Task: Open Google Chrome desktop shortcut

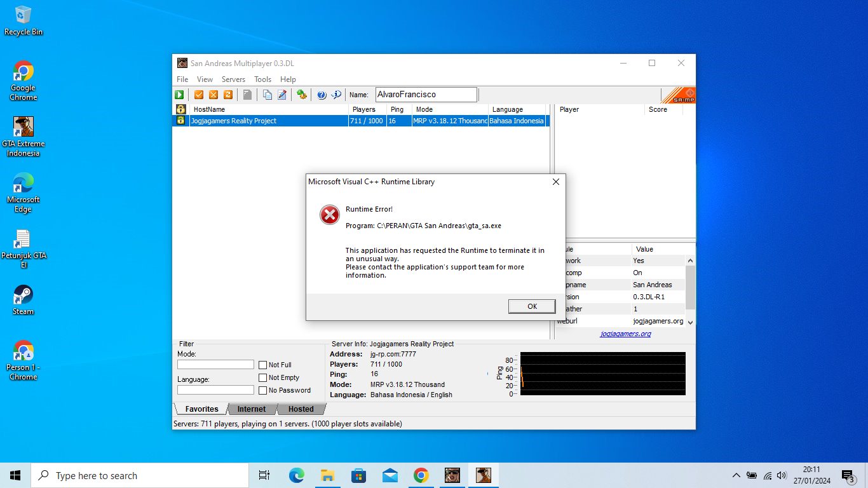Action: 23,81
